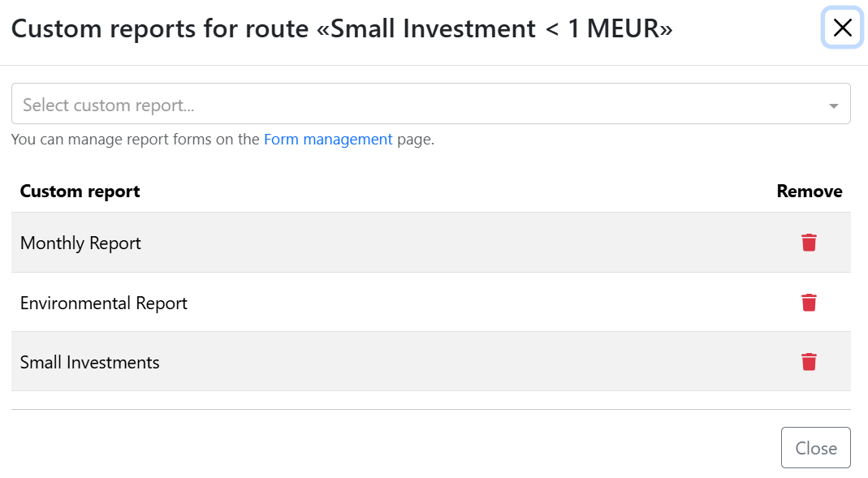
Task: Delete Environmental Report using the red trash icon
Action: 809,303
